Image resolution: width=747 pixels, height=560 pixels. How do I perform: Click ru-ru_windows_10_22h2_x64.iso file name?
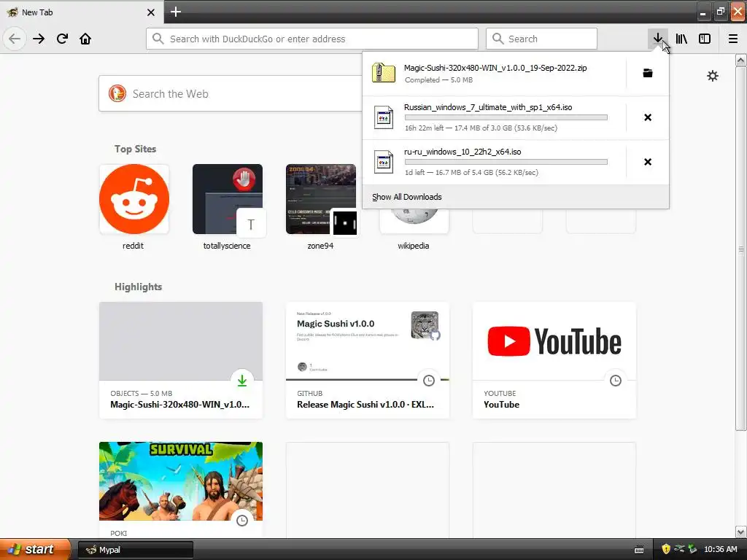[462, 152]
